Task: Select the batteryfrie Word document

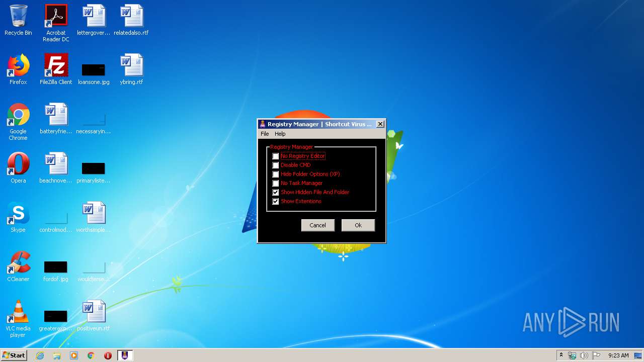Action: 56,119
